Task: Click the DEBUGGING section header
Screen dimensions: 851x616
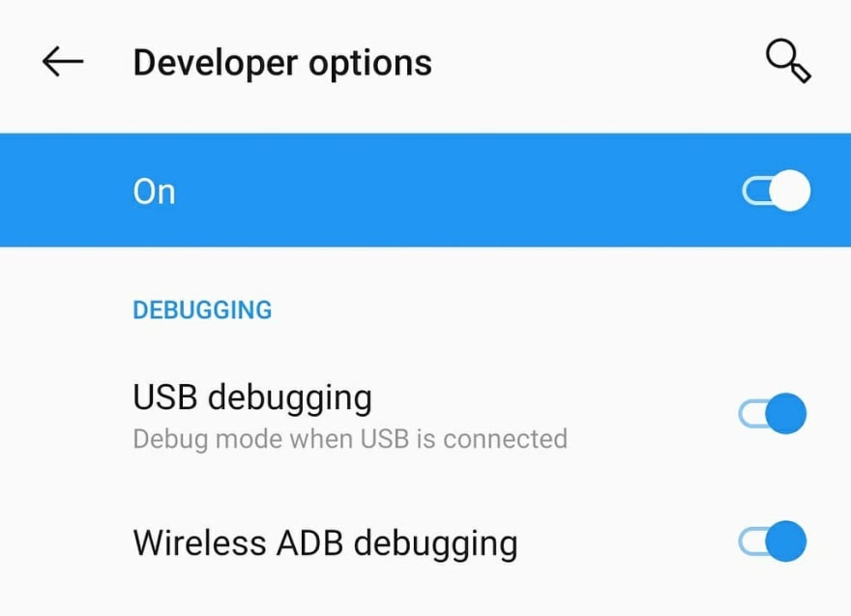Action: click(x=202, y=309)
